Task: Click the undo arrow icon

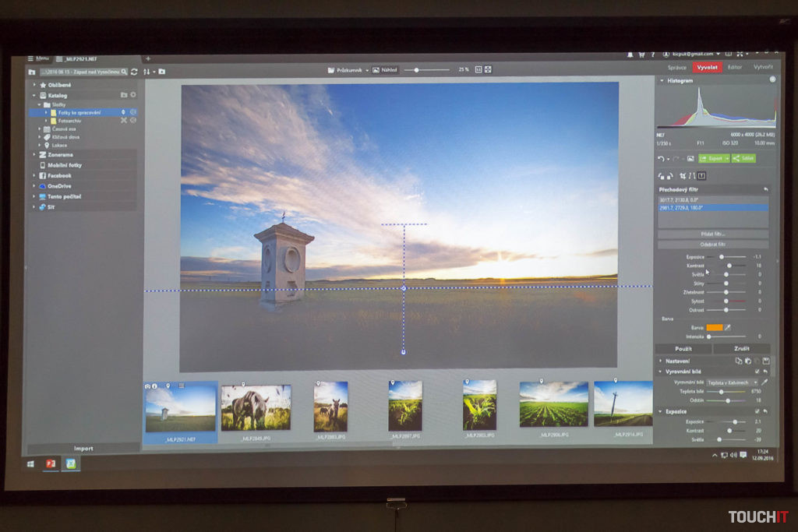Action: point(661,158)
